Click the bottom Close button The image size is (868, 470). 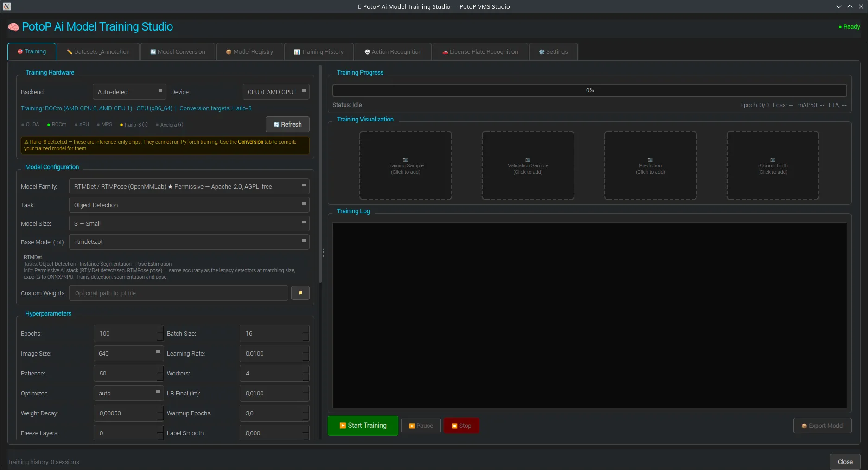pos(845,462)
